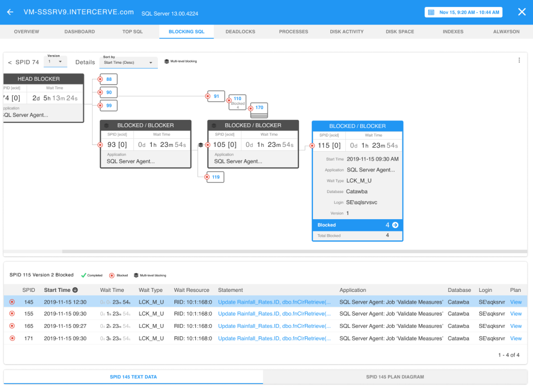533x392 pixels.
Task: Open the three-dot more options menu
Action: (519, 60)
